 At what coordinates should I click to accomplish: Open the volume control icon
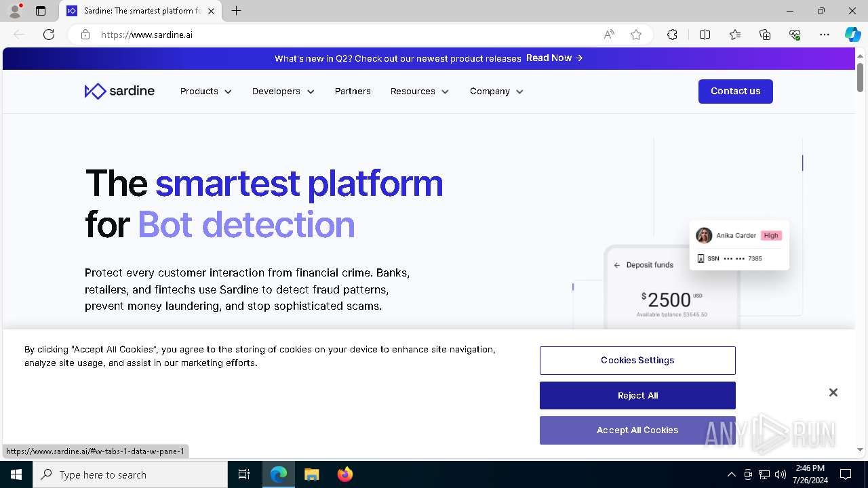click(x=781, y=474)
